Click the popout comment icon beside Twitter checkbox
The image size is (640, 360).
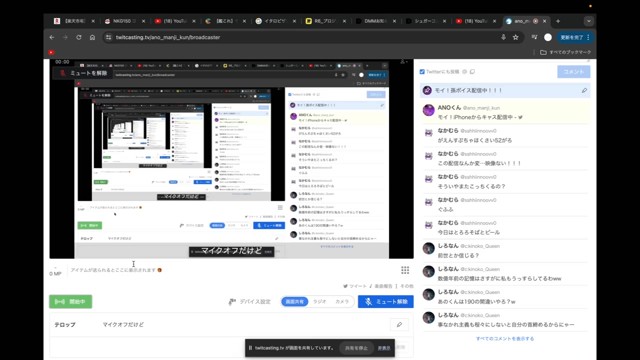(472, 71)
